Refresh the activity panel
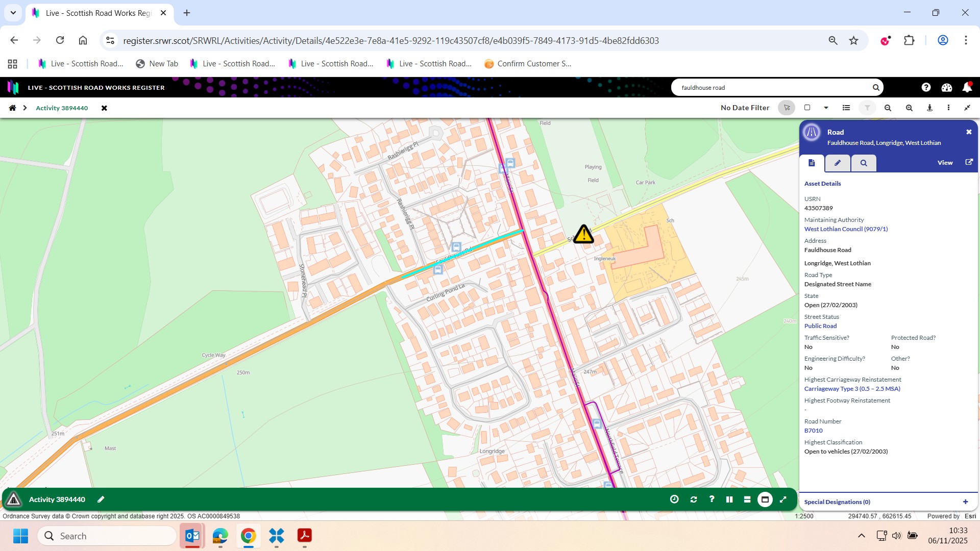This screenshot has width=980, height=551. 693,499
